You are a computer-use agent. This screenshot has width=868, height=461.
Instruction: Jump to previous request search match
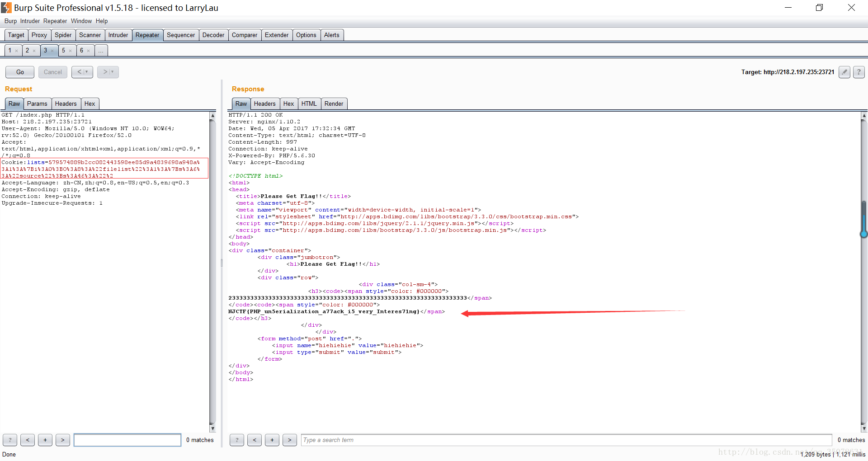point(28,440)
